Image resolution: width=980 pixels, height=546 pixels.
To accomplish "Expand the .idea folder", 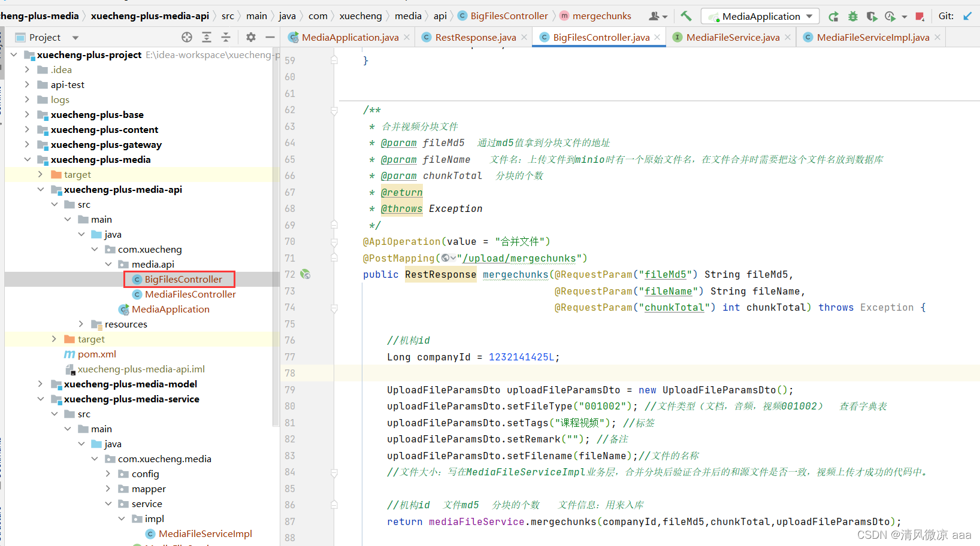I will [27, 69].
